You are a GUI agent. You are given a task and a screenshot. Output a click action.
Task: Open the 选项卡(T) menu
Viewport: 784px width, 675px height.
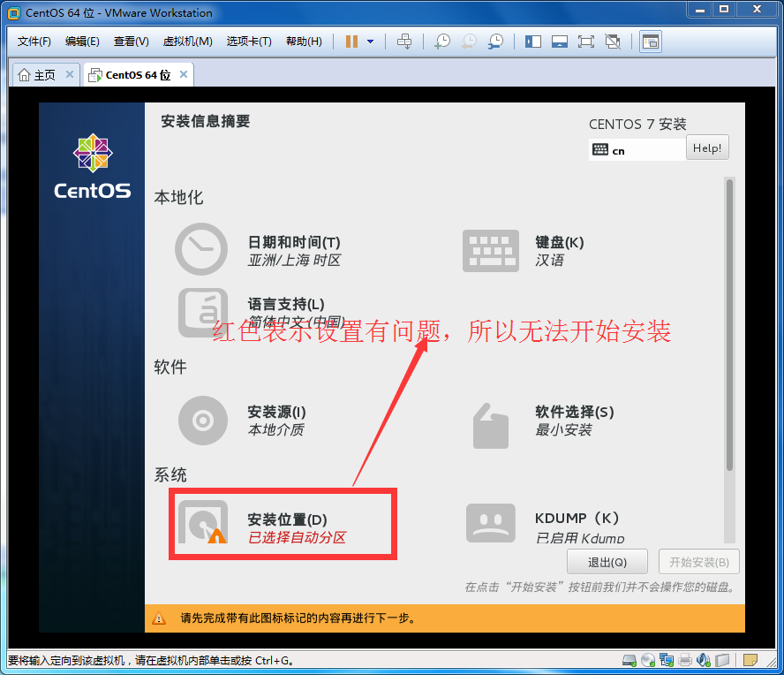[249, 42]
